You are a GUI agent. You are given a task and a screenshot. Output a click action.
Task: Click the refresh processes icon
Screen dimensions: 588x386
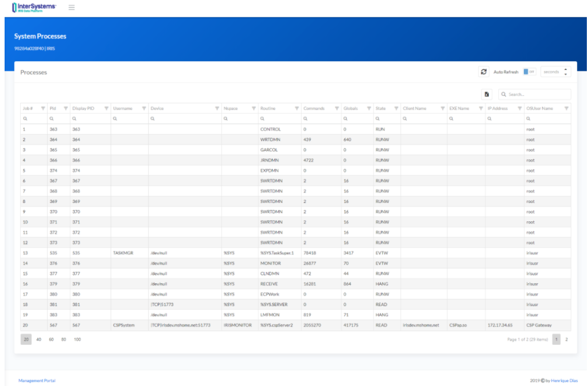484,72
